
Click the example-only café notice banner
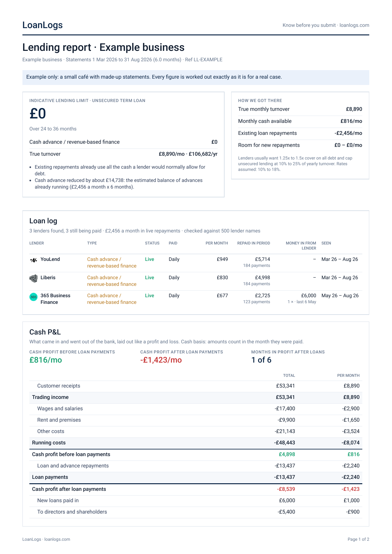coord(196,77)
